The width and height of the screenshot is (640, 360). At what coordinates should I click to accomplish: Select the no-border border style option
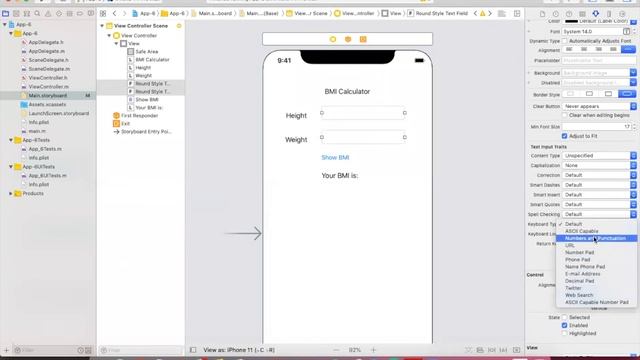[570, 94]
